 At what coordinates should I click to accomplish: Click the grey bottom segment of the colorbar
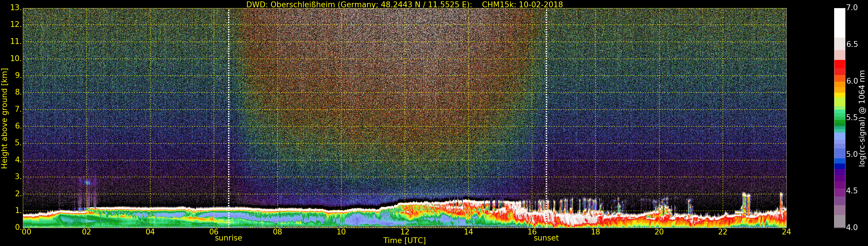click(x=839, y=221)
